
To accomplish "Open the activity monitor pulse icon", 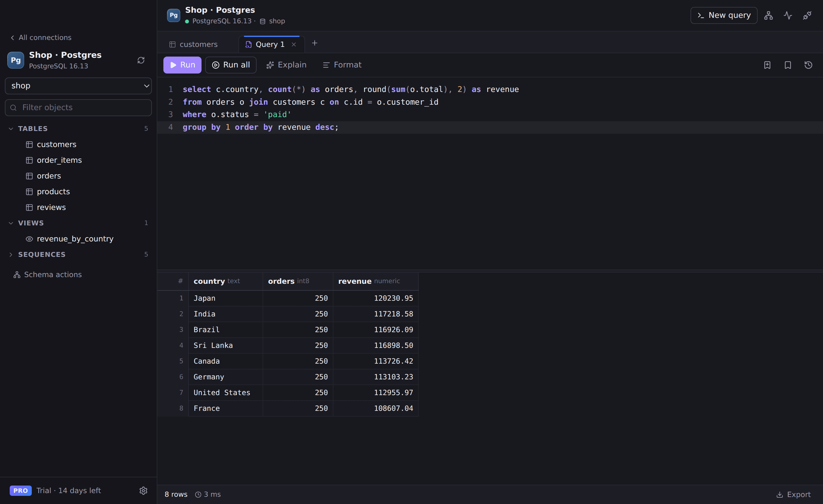I will pos(788,15).
